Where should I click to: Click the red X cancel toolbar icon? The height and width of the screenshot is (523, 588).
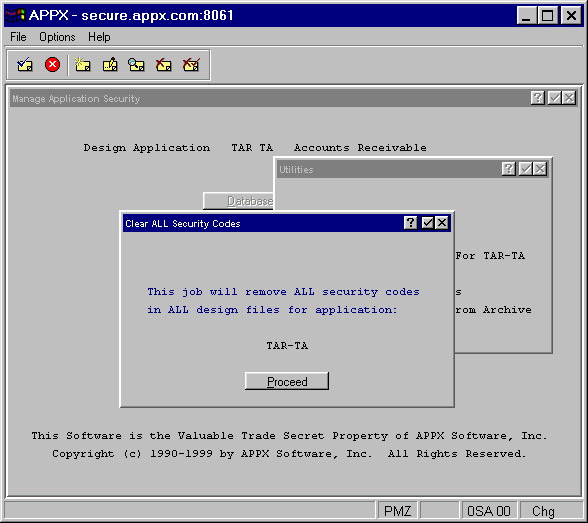pyautogui.click(x=52, y=65)
